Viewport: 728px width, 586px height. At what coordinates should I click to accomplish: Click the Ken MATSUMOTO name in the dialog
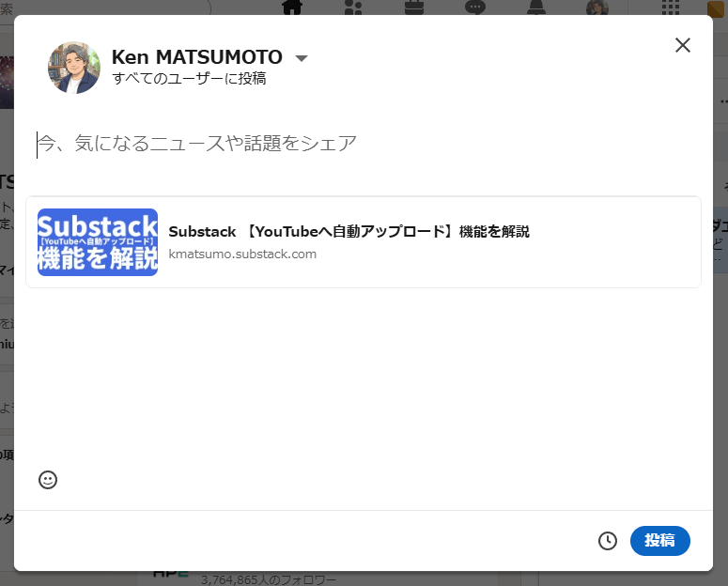tap(197, 57)
